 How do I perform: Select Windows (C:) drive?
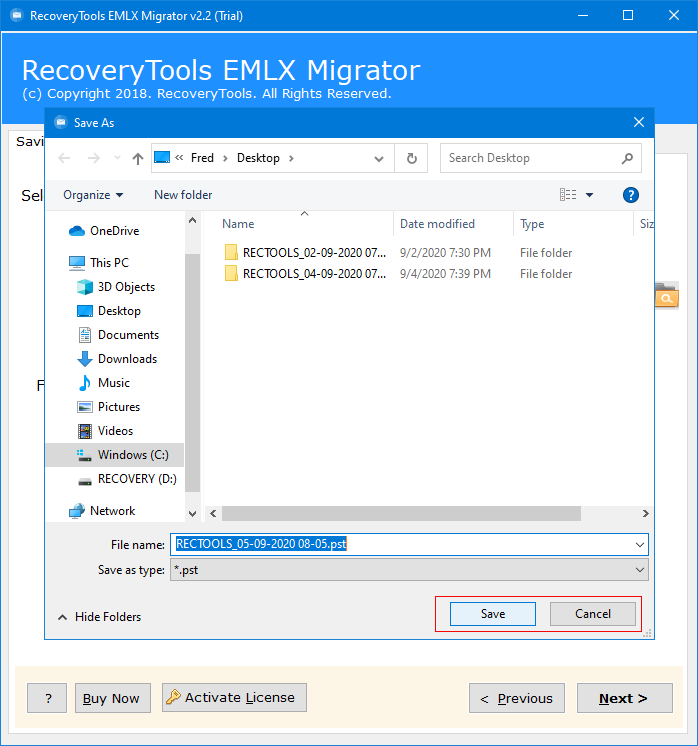coord(114,455)
